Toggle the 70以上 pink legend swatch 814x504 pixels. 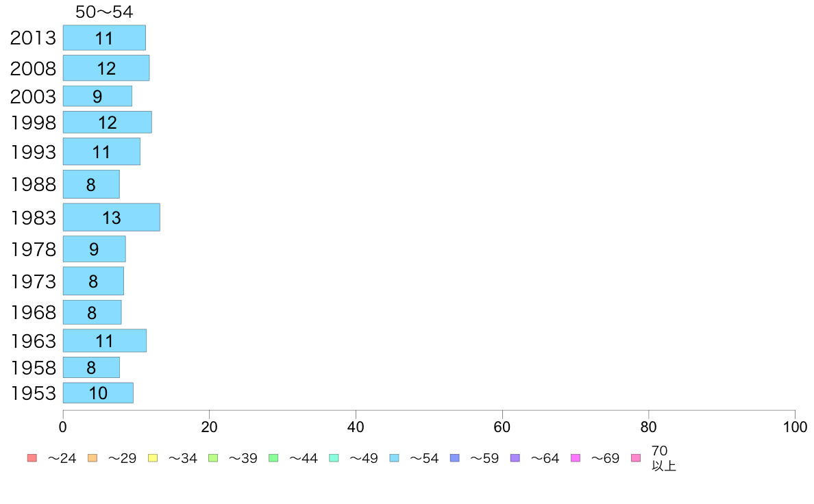pyautogui.click(x=636, y=458)
